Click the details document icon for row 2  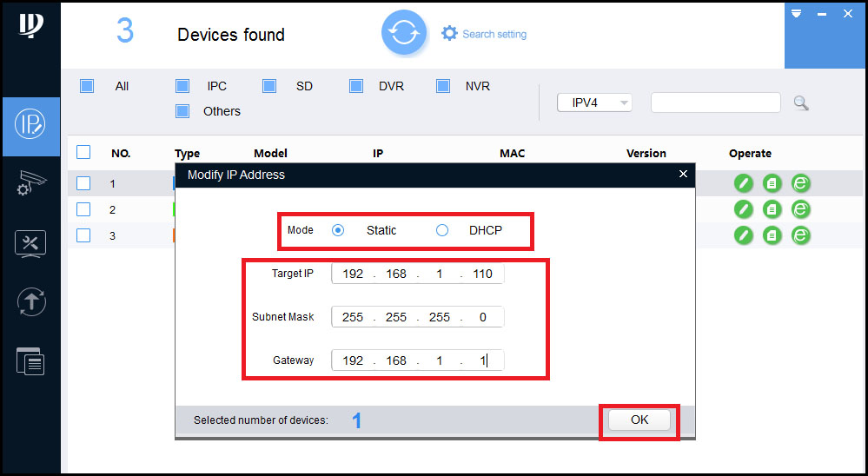772,209
